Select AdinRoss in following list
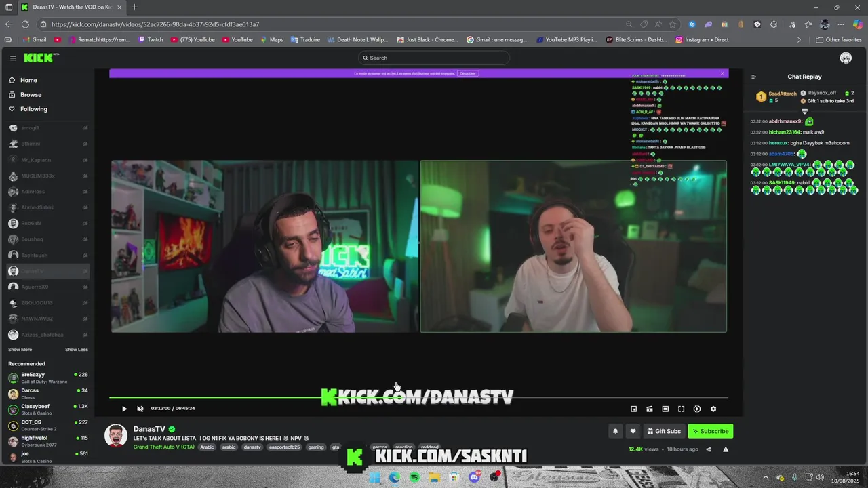The width and height of the screenshot is (868, 488). pos(47,192)
